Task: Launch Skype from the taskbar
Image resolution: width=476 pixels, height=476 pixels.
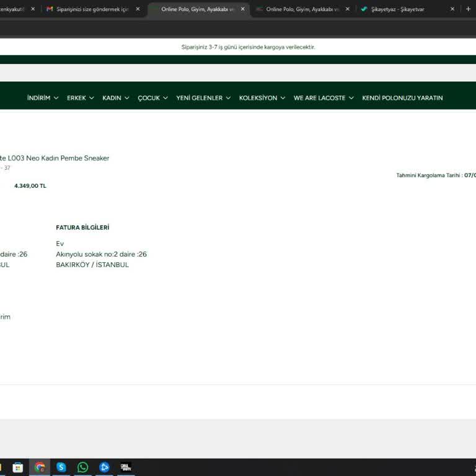Action: point(61,467)
